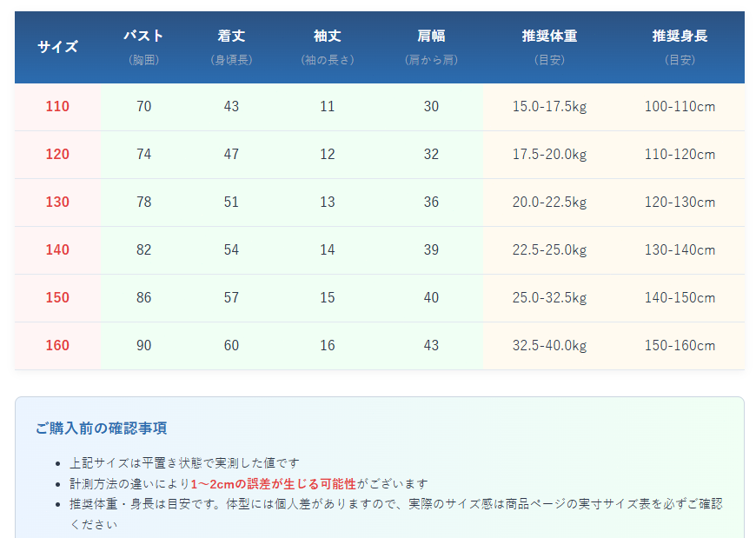Click shoulder width value 36

431,202
